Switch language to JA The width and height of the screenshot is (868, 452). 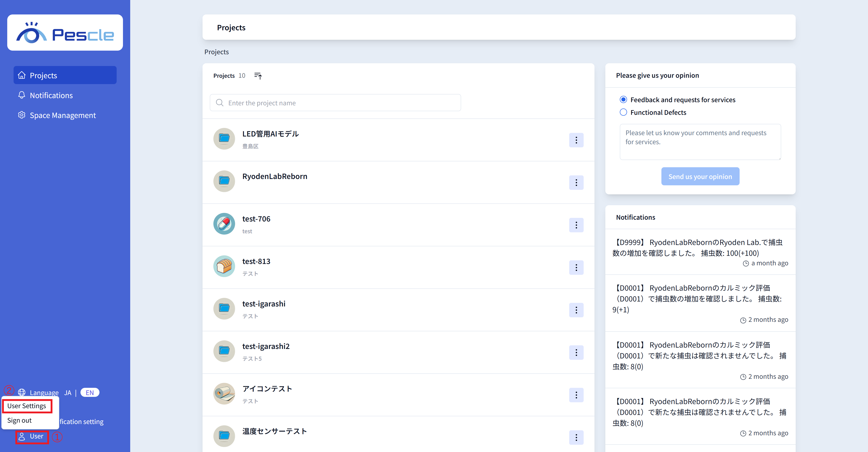pos(68,392)
